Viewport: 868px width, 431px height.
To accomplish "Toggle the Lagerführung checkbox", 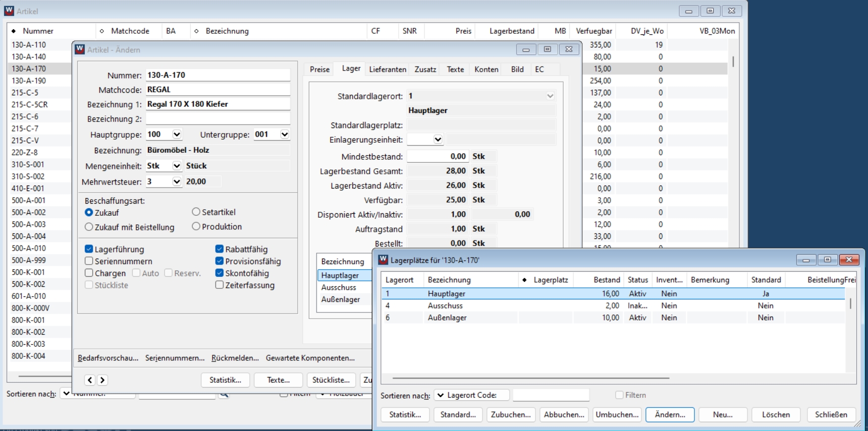I will point(89,249).
